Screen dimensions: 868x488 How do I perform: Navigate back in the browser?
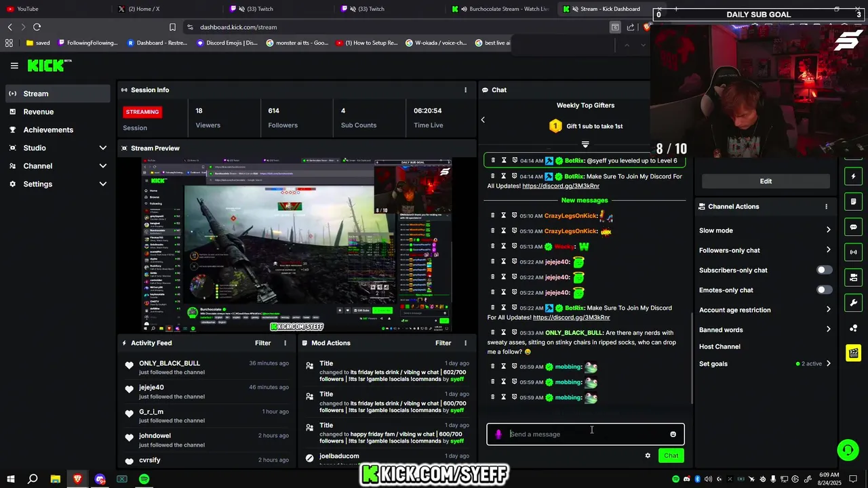coord(9,27)
